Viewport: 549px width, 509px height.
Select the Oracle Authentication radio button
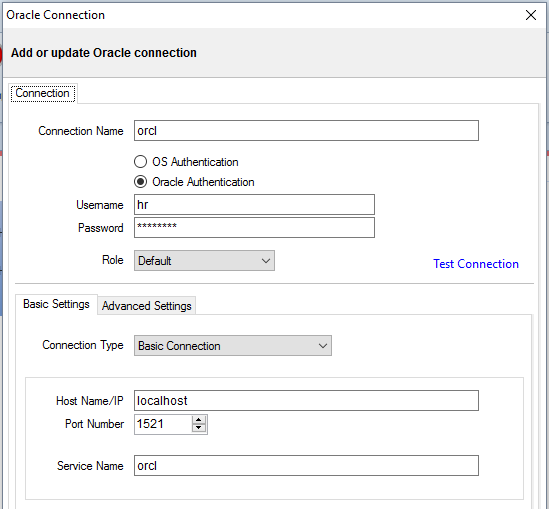140,182
